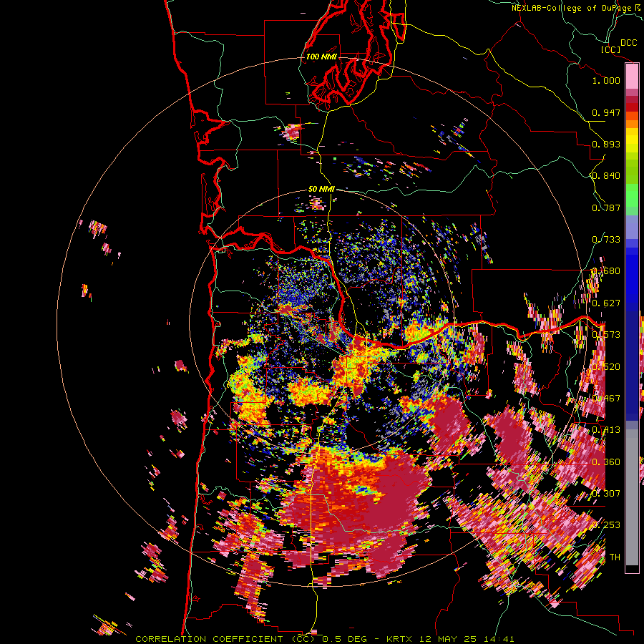Select the 0.307 scale value

click(606, 493)
